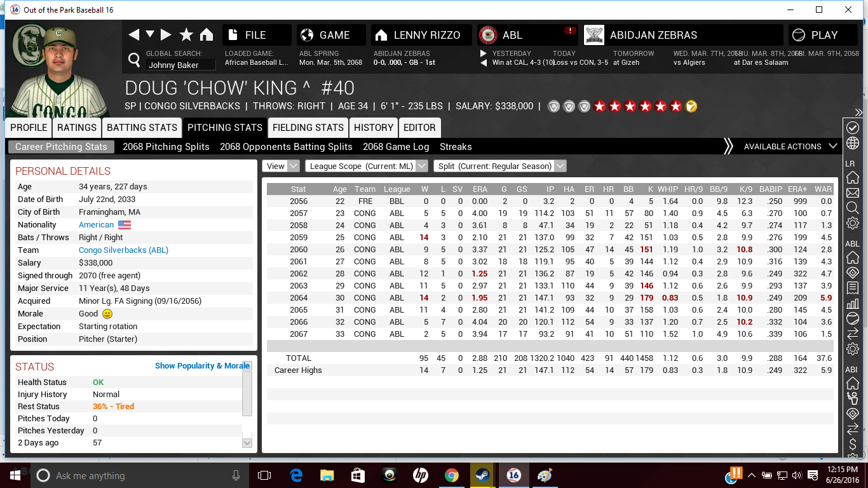Click the Global Search magnifier icon
The image size is (868, 488).
click(x=134, y=60)
